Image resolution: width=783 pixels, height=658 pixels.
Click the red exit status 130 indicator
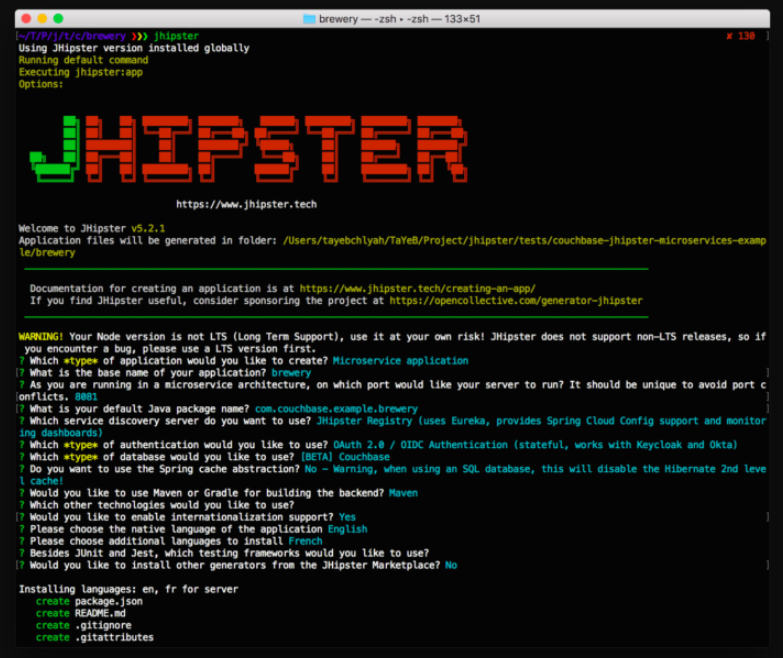[741, 35]
